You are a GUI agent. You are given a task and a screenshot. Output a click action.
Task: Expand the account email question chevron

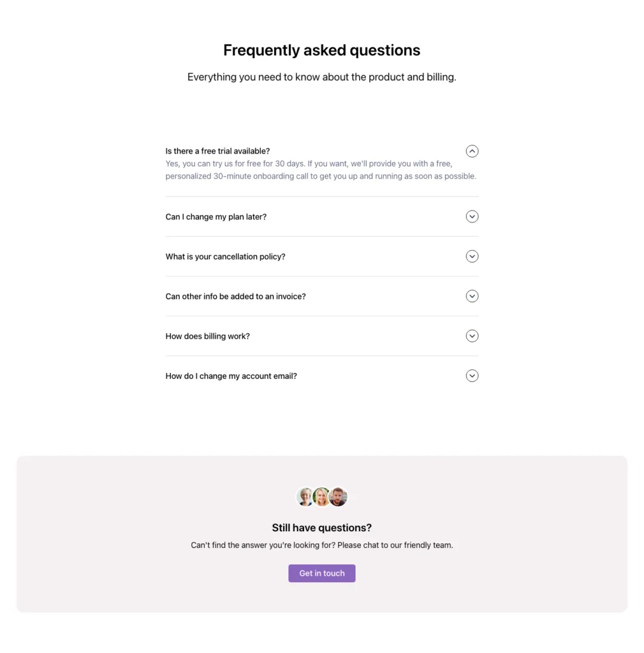[x=472, y=376]
